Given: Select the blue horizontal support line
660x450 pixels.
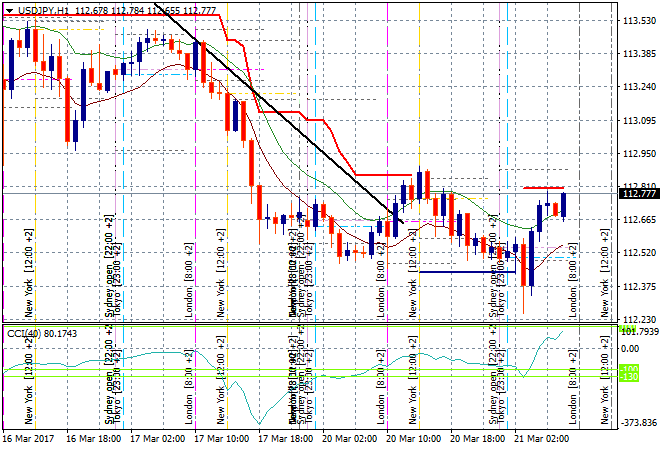Looking at the screenshot, I should click(x=467, y=271).
